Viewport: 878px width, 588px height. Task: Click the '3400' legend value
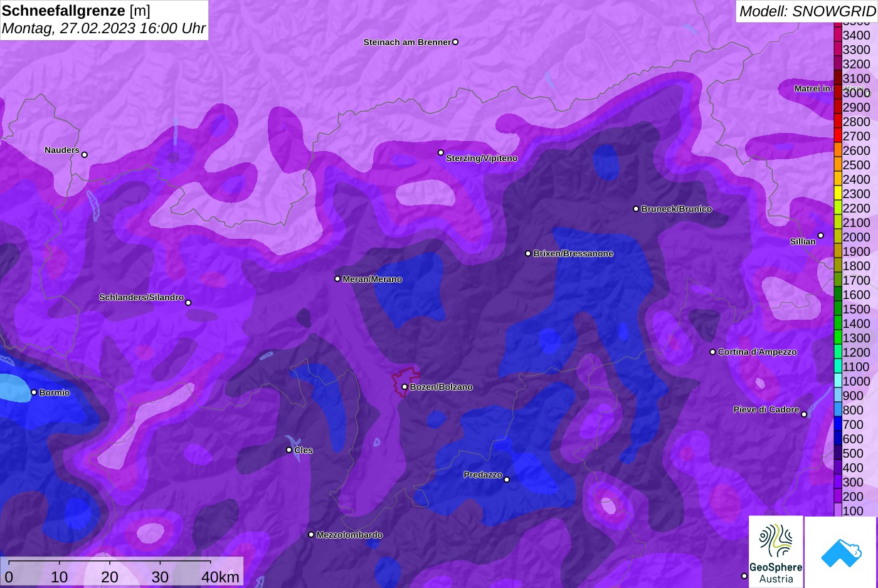[x=856, y=35]
